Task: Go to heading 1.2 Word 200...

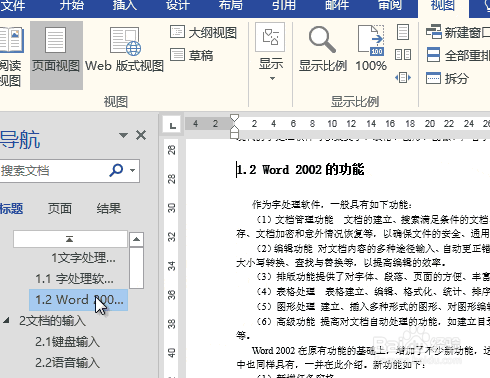Action: point(79,300)
